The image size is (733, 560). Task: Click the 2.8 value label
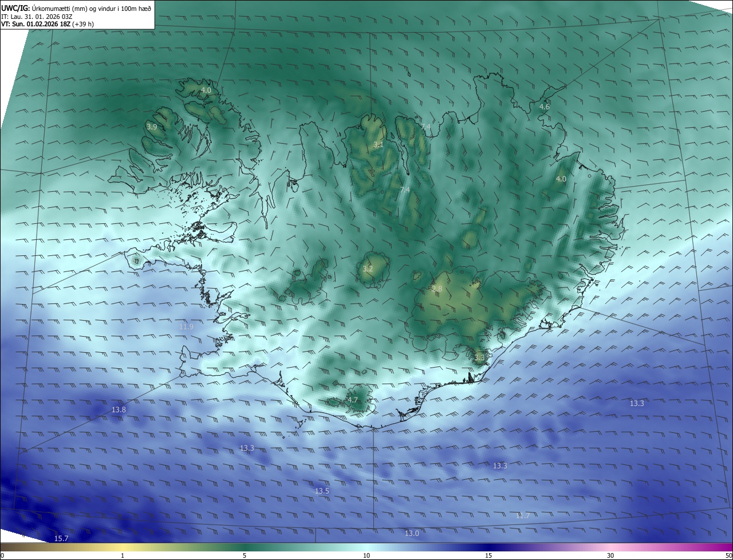pos(437,289)
